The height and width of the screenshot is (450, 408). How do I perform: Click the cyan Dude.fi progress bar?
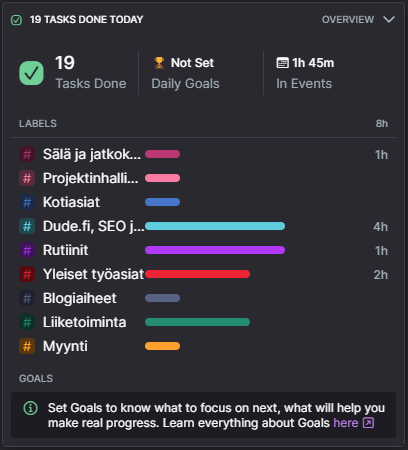pyautogui.click(x=215, y=226)
